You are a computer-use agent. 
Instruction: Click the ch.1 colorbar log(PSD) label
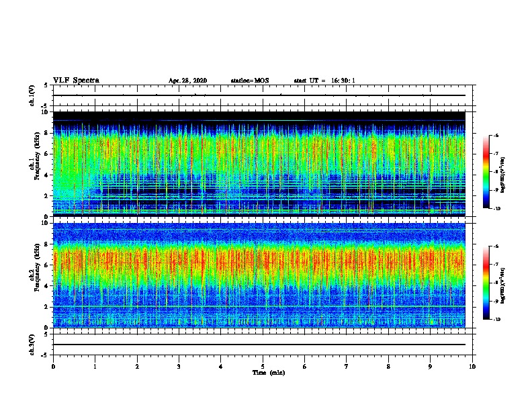point(502,175)
